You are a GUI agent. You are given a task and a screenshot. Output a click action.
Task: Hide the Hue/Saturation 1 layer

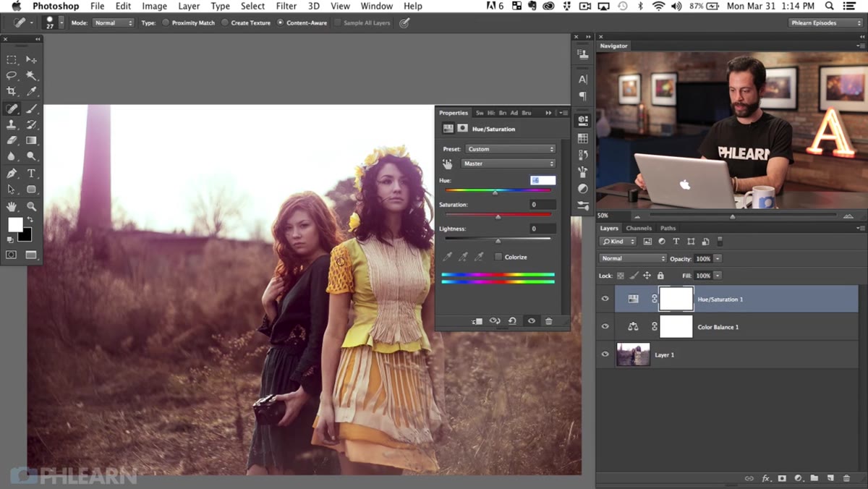605,299
